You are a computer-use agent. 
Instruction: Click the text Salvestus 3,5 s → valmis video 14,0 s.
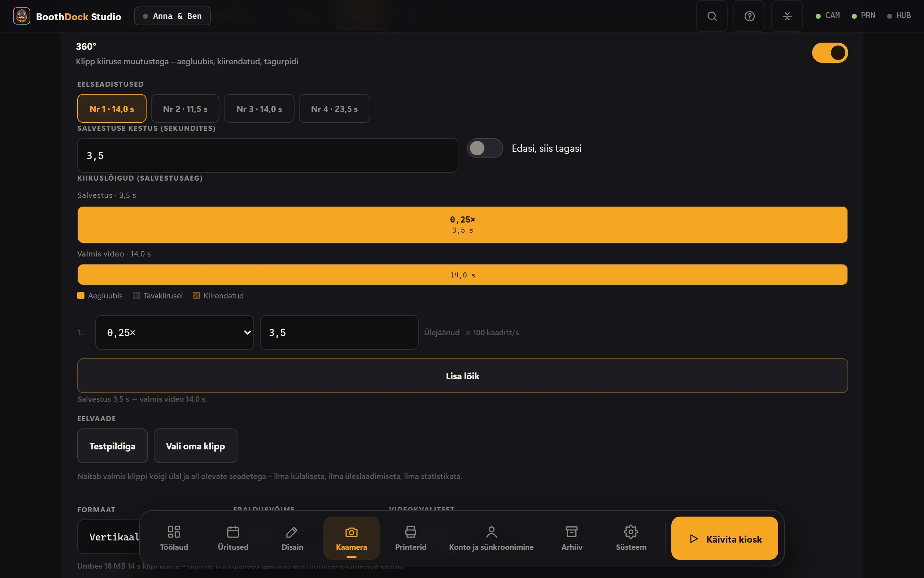(142, 399)
